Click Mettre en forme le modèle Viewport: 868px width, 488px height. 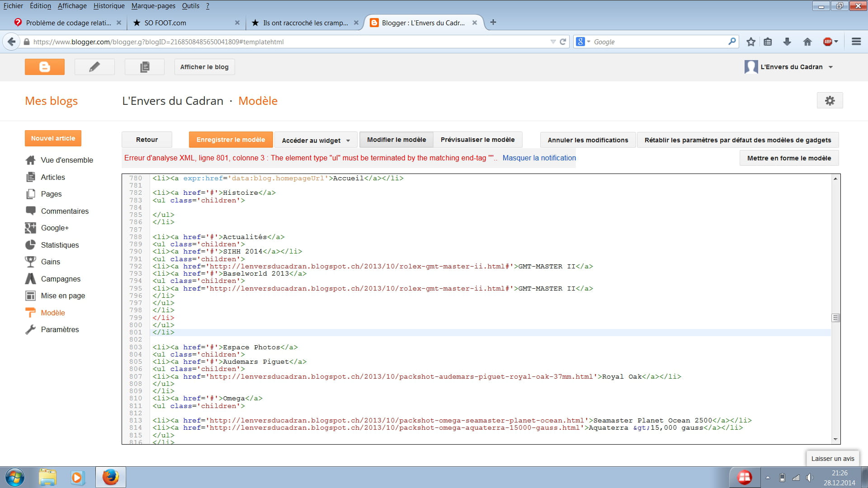789,158
